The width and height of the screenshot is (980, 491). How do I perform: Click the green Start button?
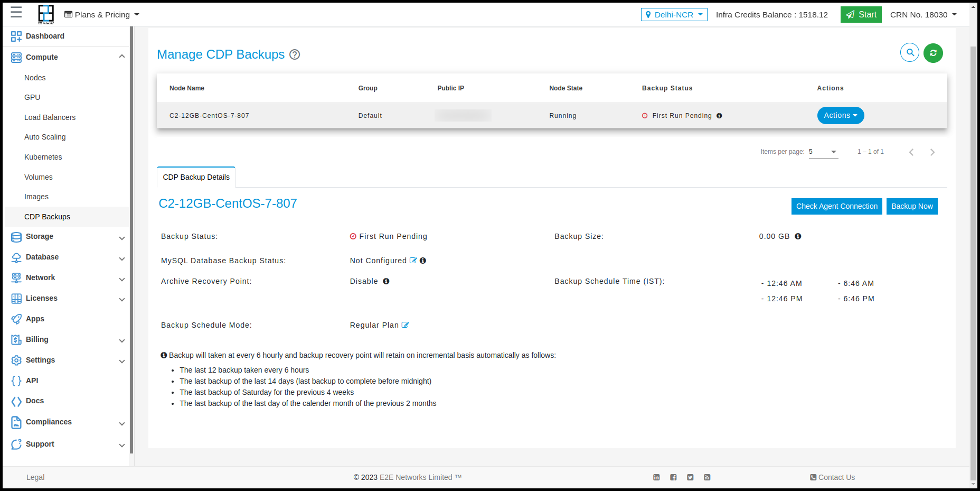click(x=861, y=14)
